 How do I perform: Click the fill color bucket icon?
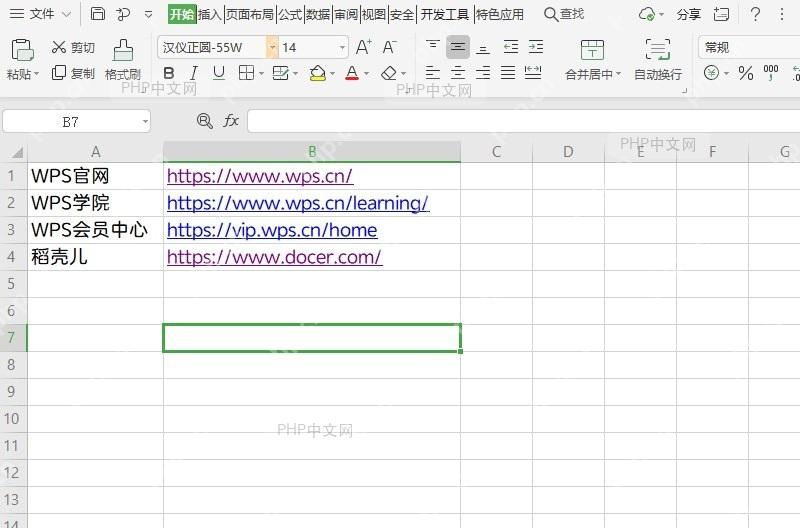[317, 73]
